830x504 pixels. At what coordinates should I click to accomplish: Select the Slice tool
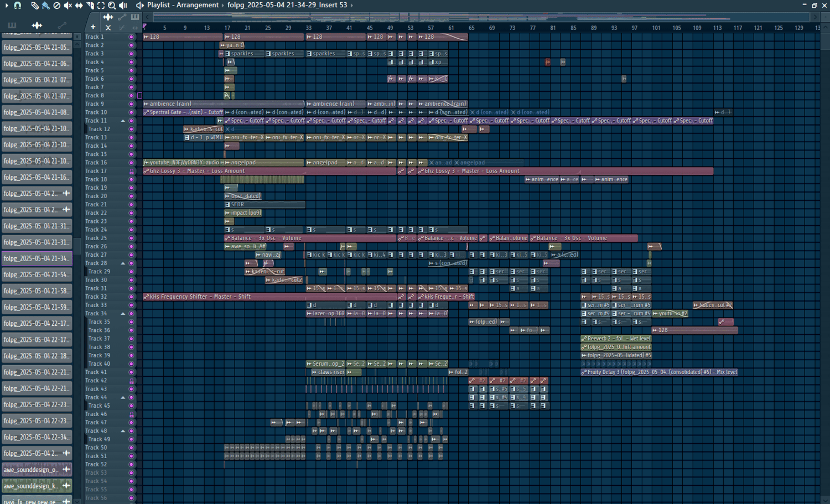pyautogui.click(x=90, y=5)
